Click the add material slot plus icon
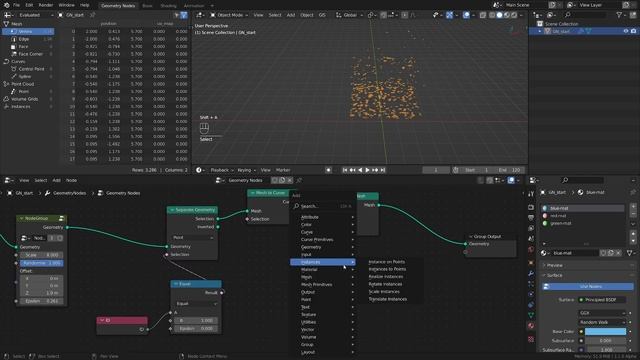This screenshot has height=360, width=640. click(633, 207)
